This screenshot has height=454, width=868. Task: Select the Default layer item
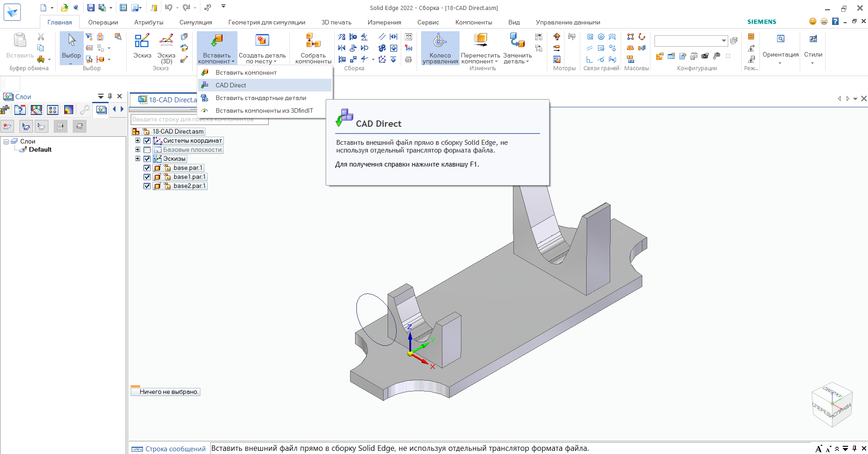[40, 149]
